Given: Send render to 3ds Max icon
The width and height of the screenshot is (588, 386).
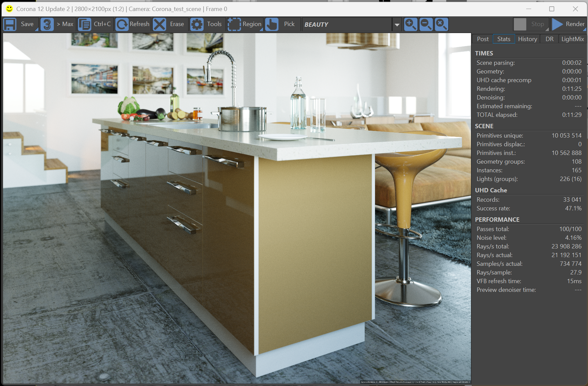Looking at the screenshot, I should (x=47, y=24).
